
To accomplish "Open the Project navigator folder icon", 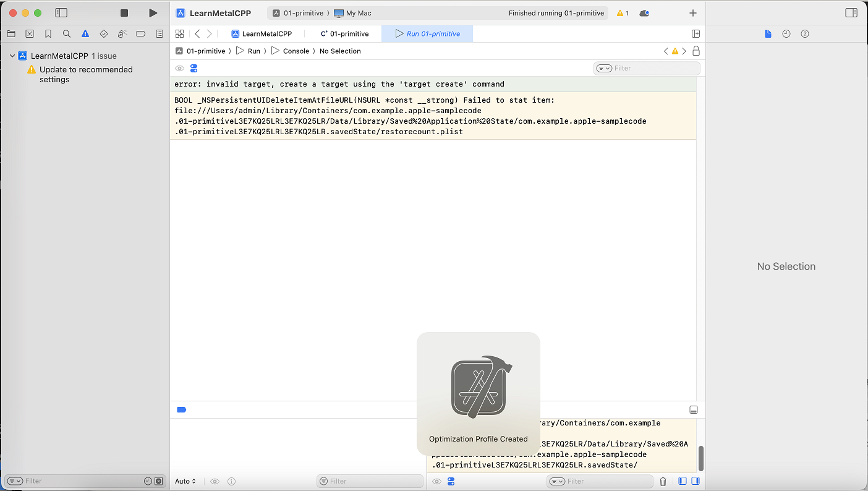I will 11,34.
